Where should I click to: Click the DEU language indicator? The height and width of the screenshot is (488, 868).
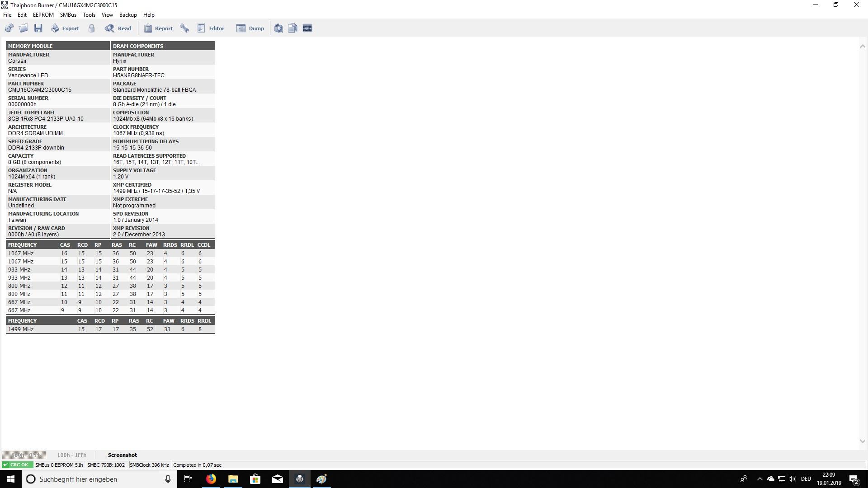click(806, 479)
